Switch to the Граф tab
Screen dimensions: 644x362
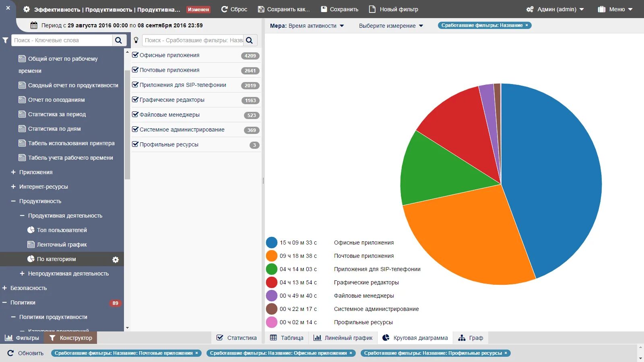coord(471,338)
